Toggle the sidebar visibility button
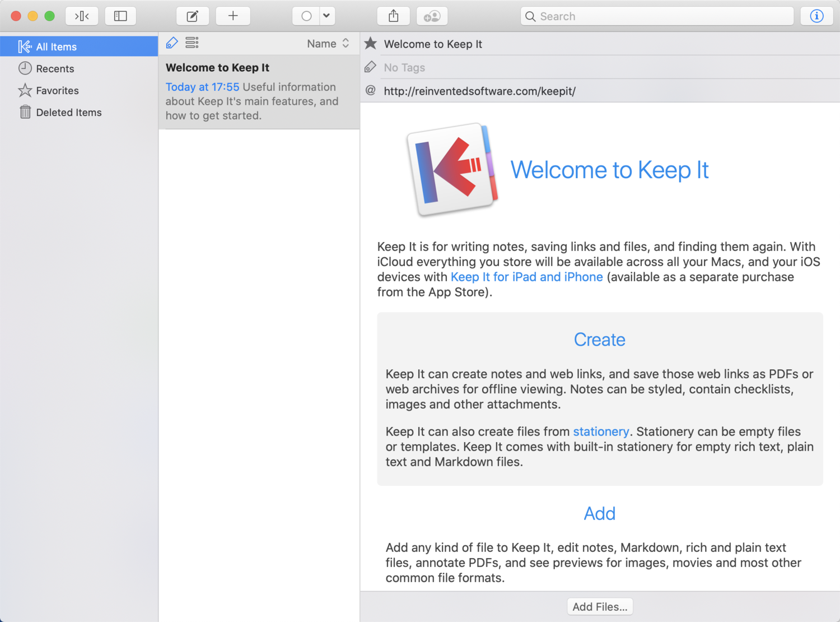The image size is (840, 622). [120, 16]
